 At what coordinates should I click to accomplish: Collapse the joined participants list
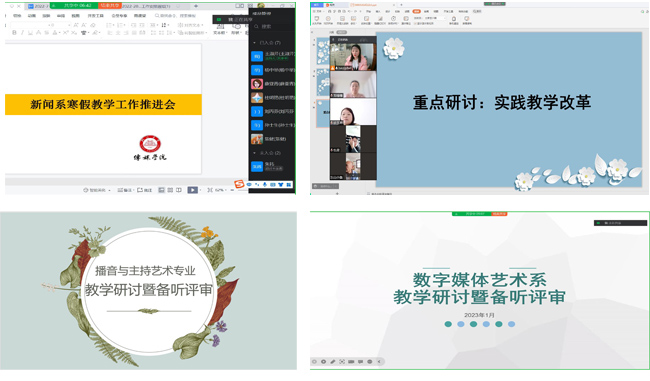point(255,43)
